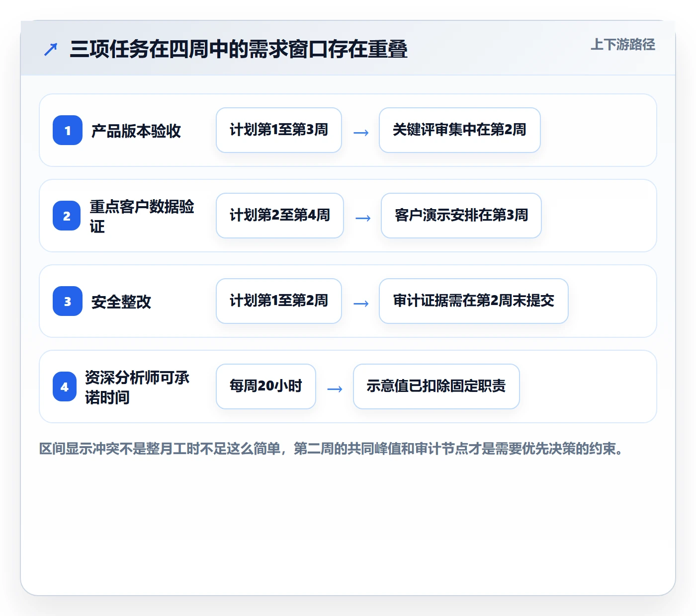Click the 产品版本验收 row title
The image size is (696, 616).
(136, 131)
